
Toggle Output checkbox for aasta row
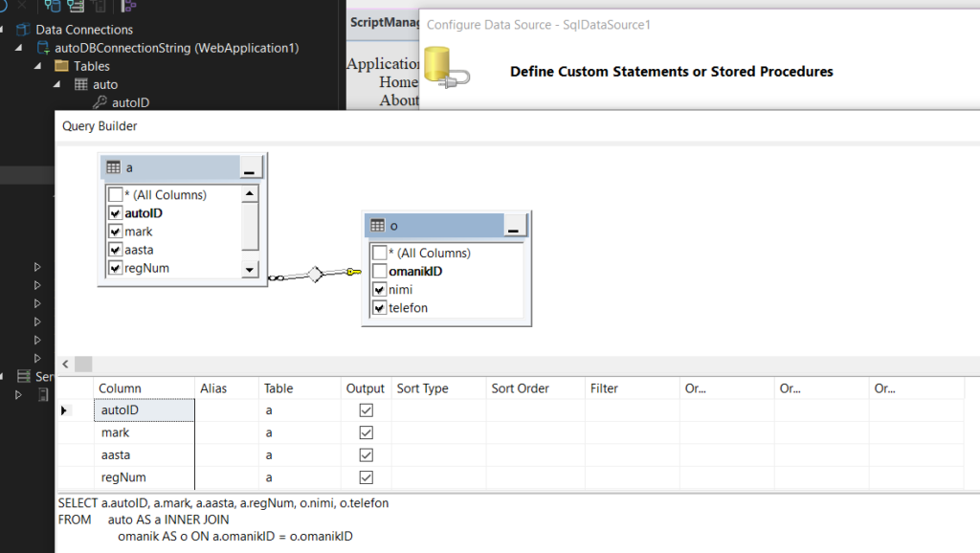tap(366, 455)
